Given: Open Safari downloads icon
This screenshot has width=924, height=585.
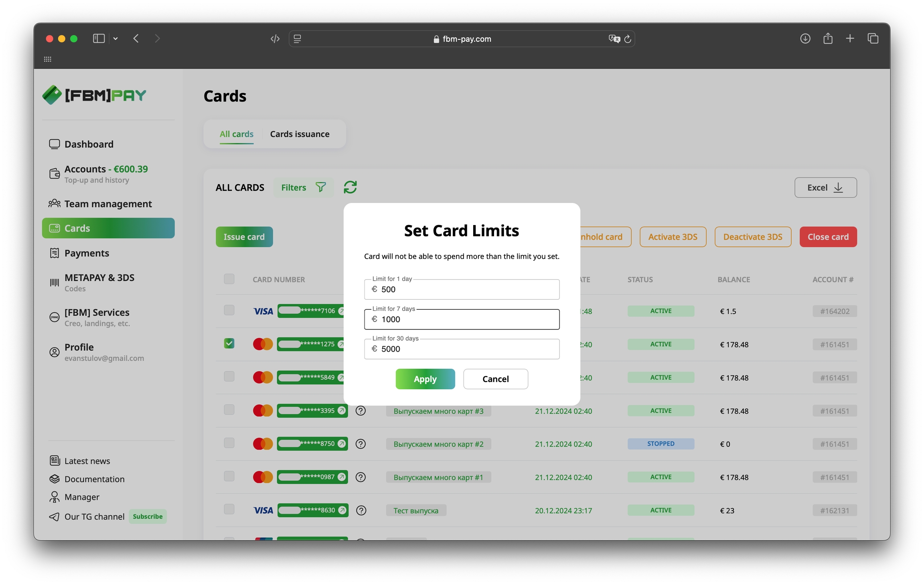Looking at the screenshot, I should [805, 39].
